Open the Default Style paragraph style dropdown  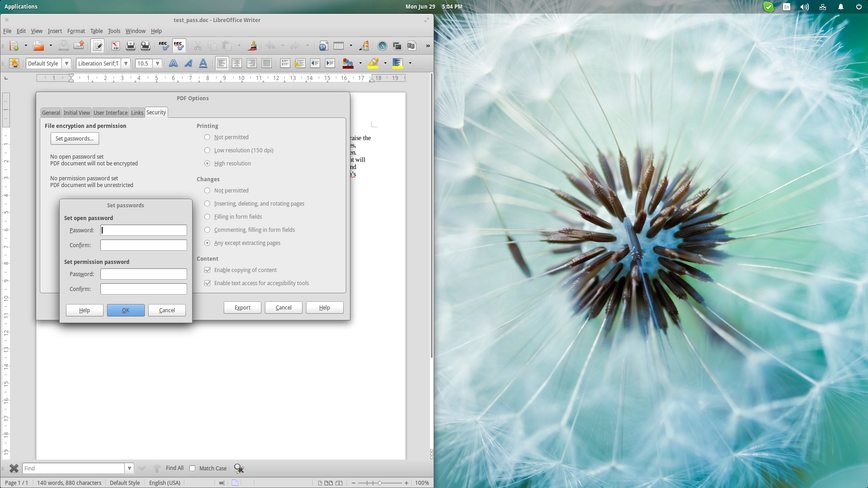[66, 63]
